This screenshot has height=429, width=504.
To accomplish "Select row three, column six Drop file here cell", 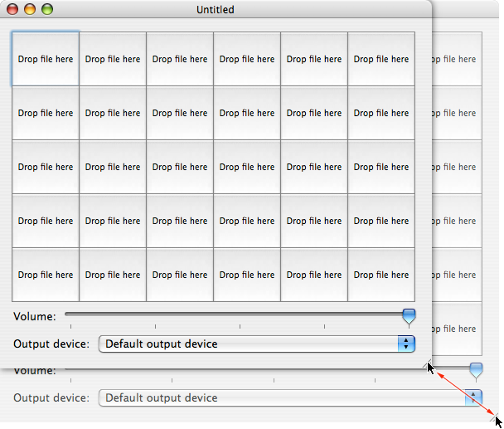I will pyautogui.click(x=381, y=167).
